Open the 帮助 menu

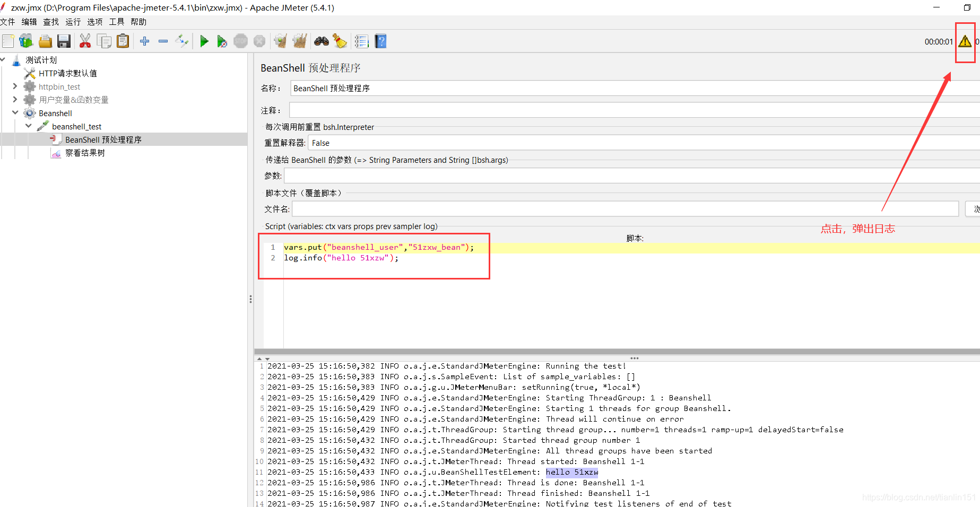point(138,22)
